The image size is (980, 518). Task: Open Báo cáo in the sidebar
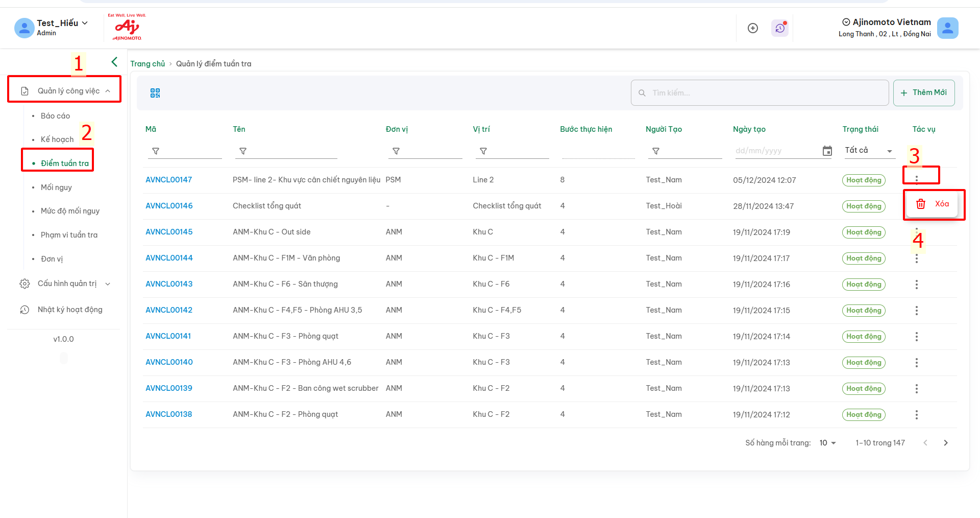click(56, 116)
